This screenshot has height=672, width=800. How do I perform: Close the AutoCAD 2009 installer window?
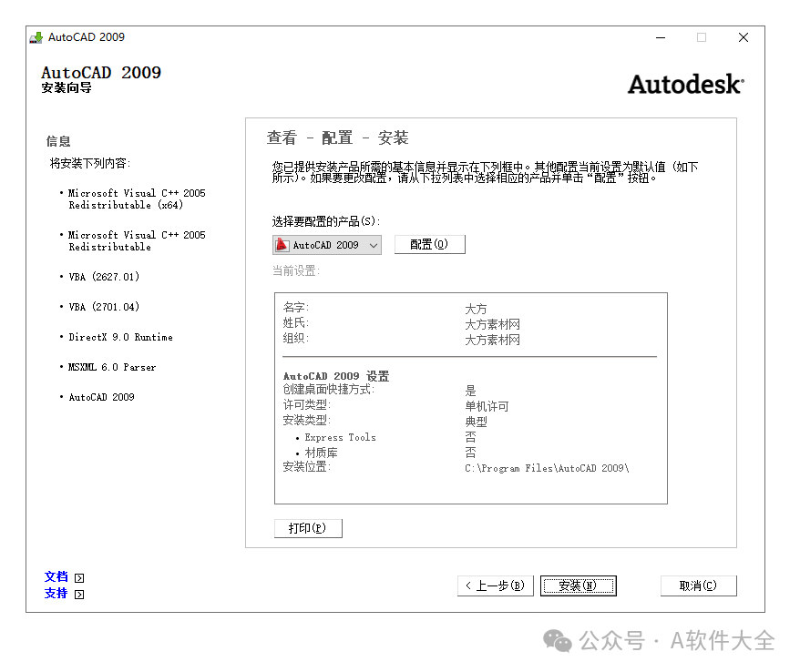coord(744,37)
